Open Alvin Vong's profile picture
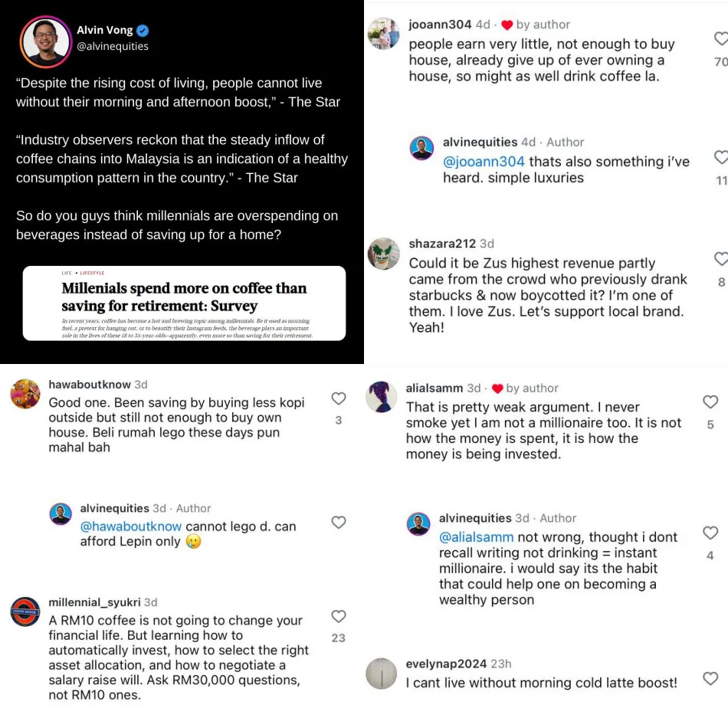This screenshot has width=728, height=728. pos(45,41)
